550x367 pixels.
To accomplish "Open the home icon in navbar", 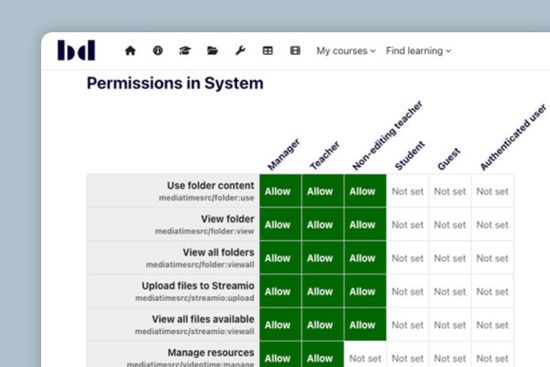I will (130, 51).
